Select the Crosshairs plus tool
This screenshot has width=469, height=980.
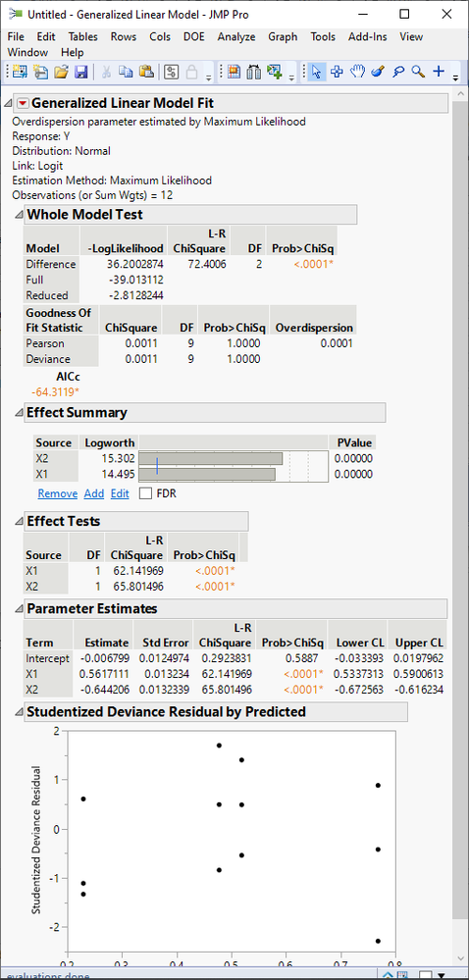tap(439, 73)
